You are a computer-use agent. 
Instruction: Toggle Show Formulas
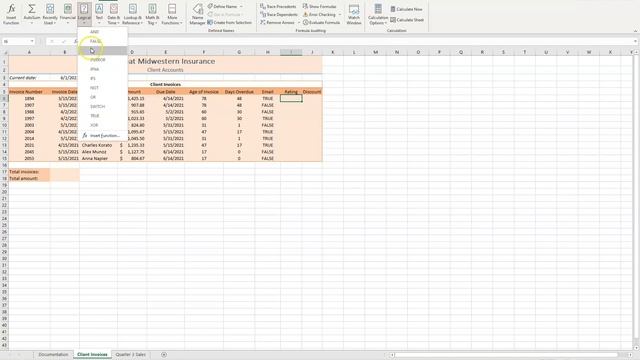pyautogui.click(x=319, y=7)
